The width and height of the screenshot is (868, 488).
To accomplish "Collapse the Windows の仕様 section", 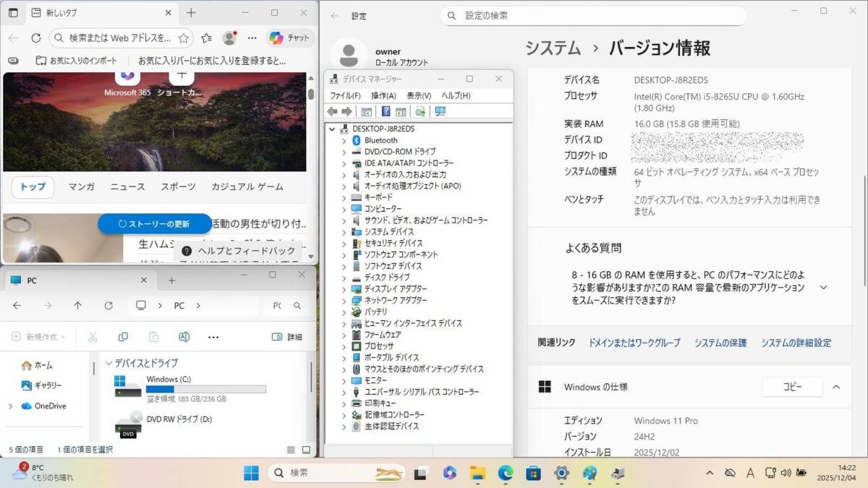I will (836, 387).
